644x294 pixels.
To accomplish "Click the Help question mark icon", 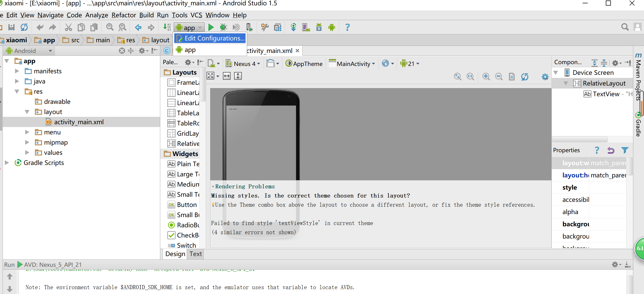I will (347, 27).
